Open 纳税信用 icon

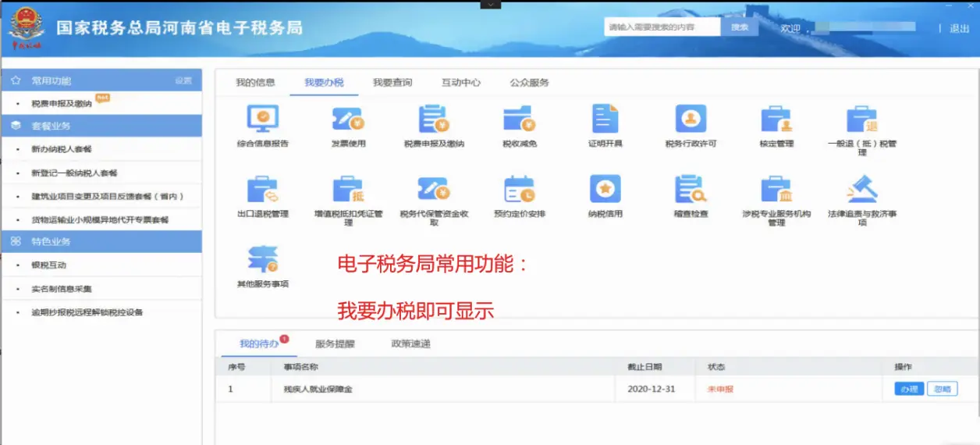tap(605, 190)
